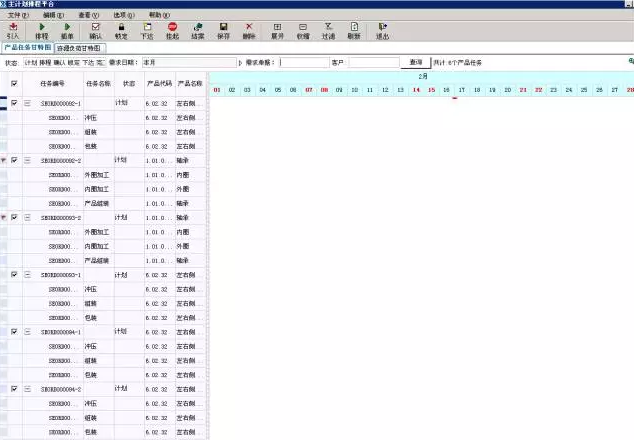
Task: Click the 确认 confirm toolbar icon
Action: click(x=95, y=27)
